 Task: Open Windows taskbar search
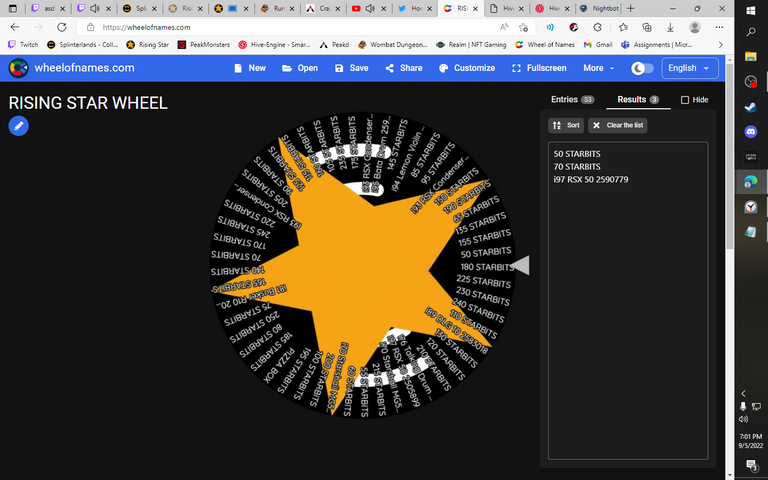751,32
